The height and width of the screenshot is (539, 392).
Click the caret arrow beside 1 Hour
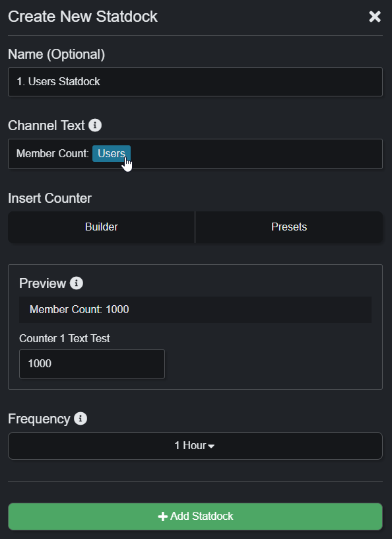point(211,446)
